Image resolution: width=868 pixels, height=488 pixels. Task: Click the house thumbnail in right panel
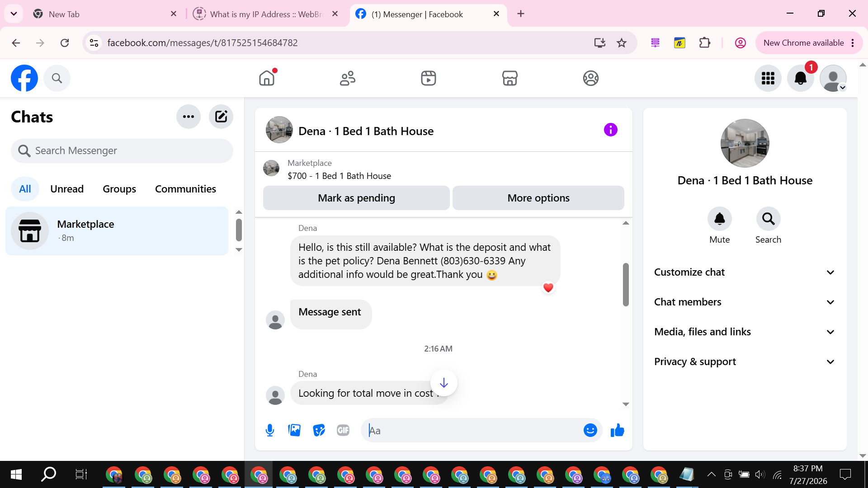(745, 143)
